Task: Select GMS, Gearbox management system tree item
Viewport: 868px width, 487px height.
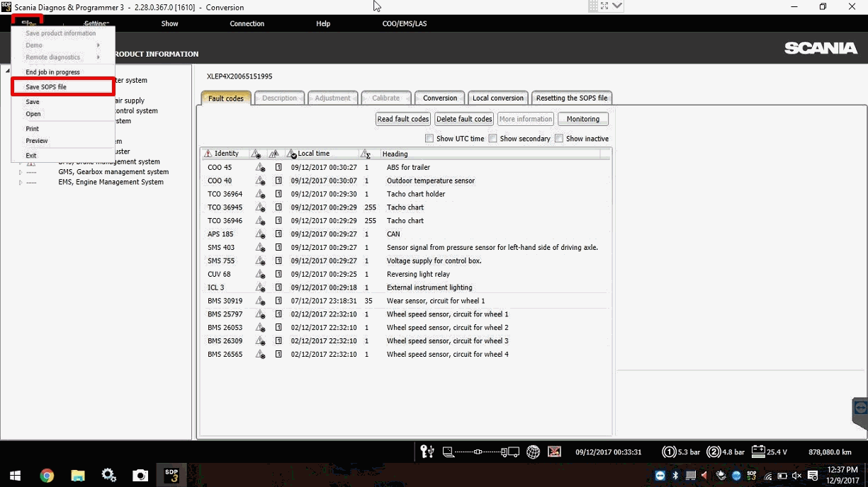Action: pos(113,172)
